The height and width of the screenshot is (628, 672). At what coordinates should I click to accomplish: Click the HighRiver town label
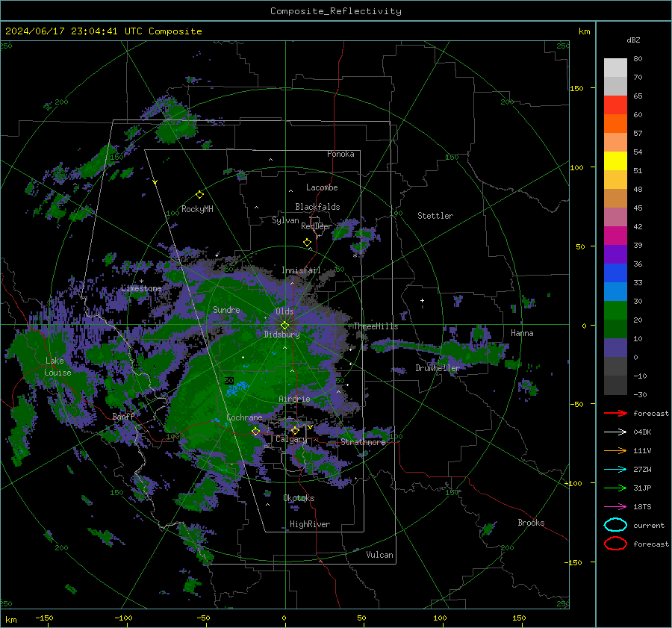point(310,524)
